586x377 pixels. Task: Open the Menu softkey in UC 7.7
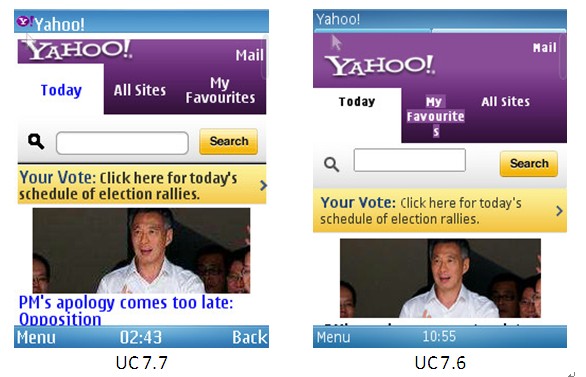pyautogui.click(x=36, y=337)
